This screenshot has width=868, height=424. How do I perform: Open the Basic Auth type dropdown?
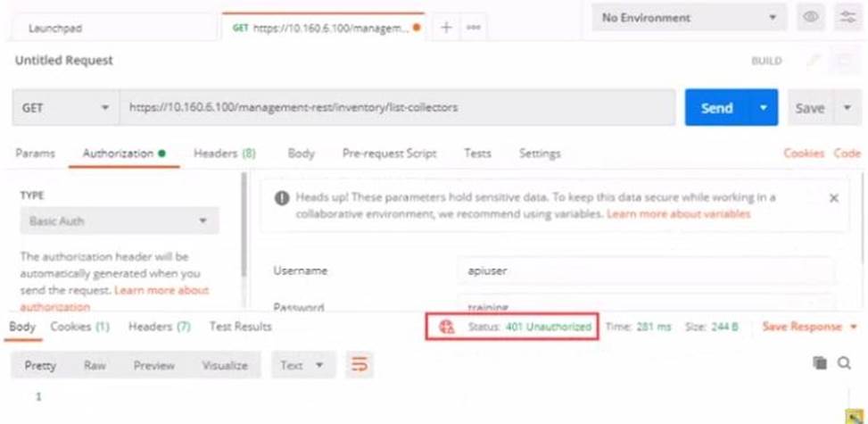[x=120, y=220]
